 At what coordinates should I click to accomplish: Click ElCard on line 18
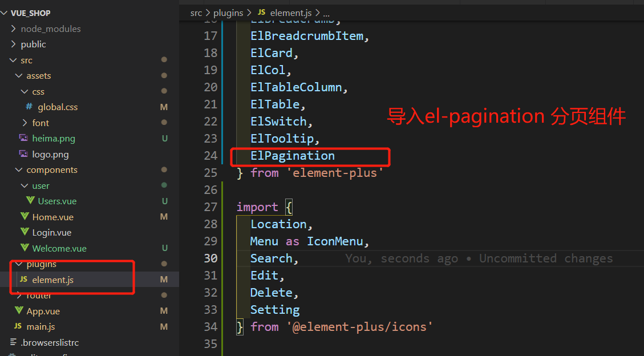click(272, 53)
